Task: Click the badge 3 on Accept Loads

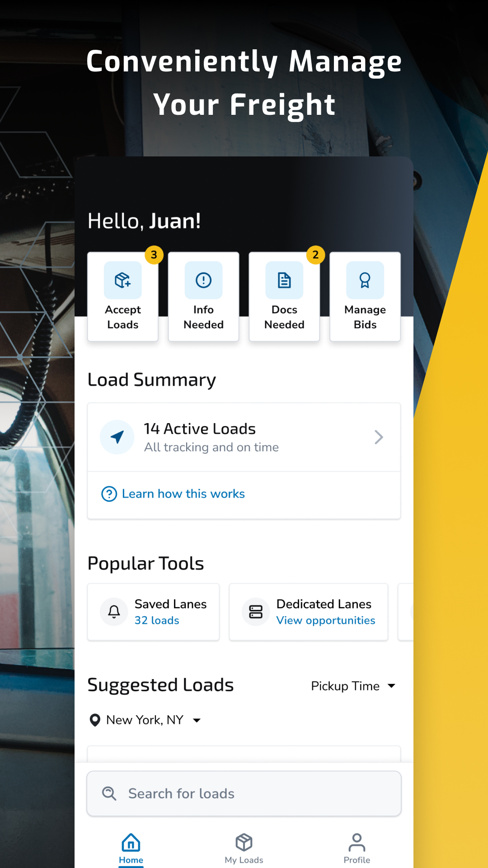Action: click(x=154, y=255)
